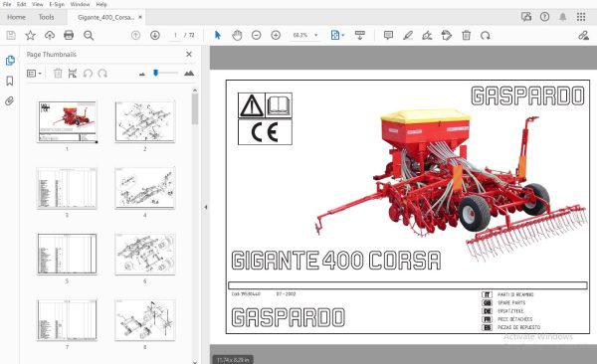This screenshot has width=597, height=364.
Task: Activate the Hand pan tool
Action: [237, 36]
